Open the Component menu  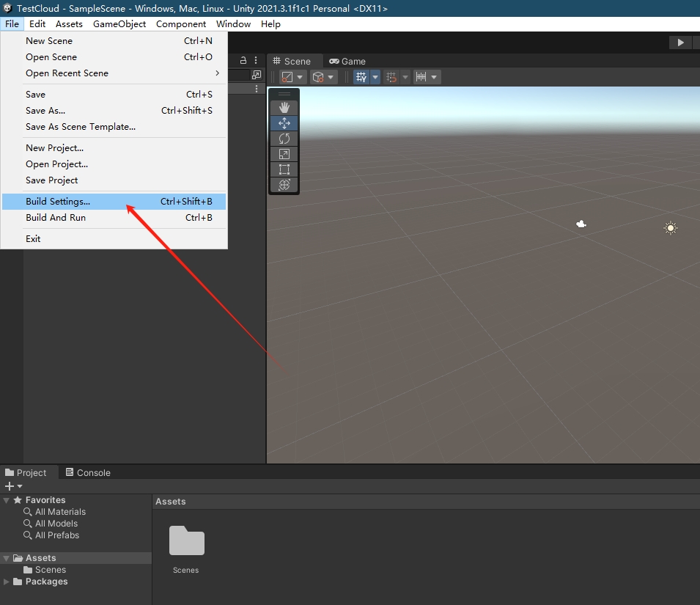tap(181, 24)
